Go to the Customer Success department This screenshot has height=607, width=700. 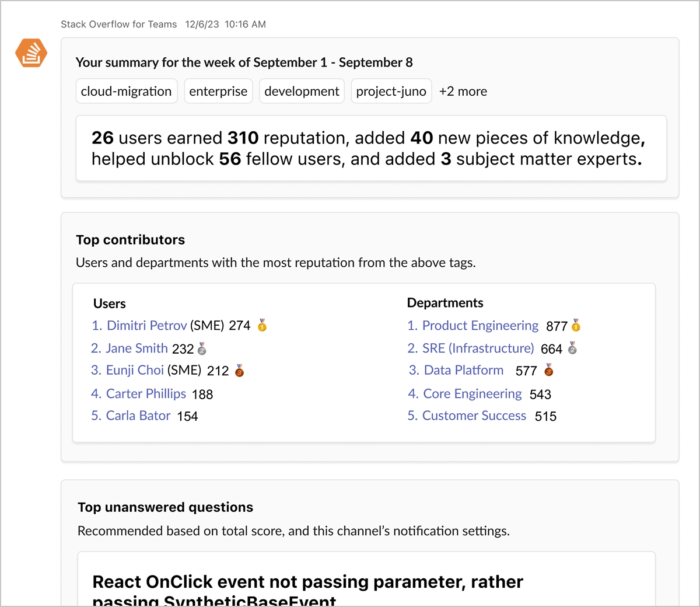pos(474,416)
